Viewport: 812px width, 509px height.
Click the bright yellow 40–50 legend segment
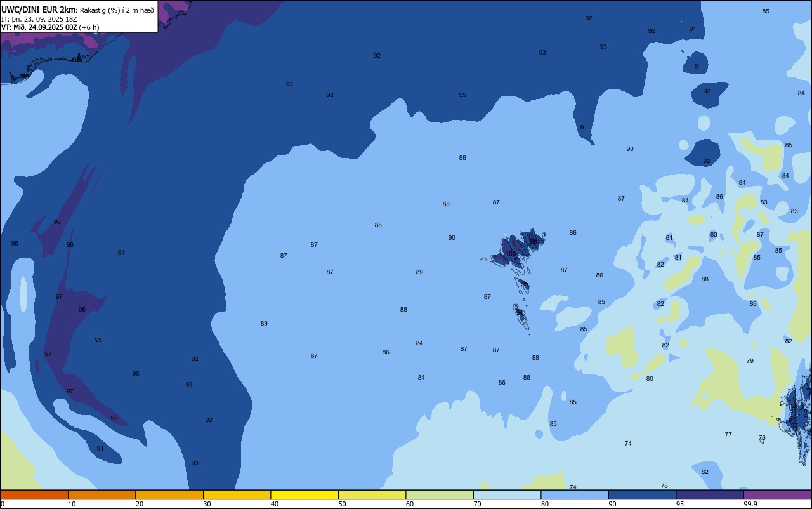tap(304, 494)
